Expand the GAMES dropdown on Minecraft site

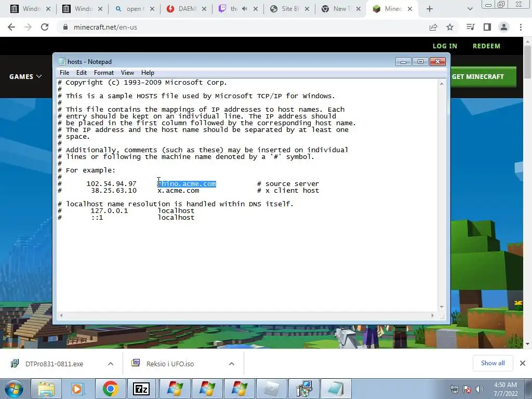click(x=25, y=77)
